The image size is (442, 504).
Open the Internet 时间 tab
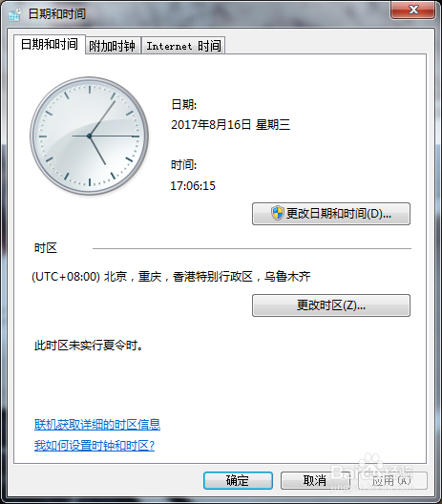pos(183,45)
